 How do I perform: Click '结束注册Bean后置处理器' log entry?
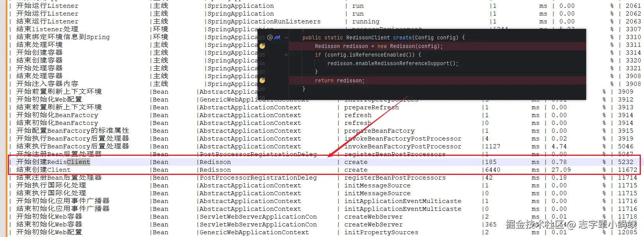(59, 177)
